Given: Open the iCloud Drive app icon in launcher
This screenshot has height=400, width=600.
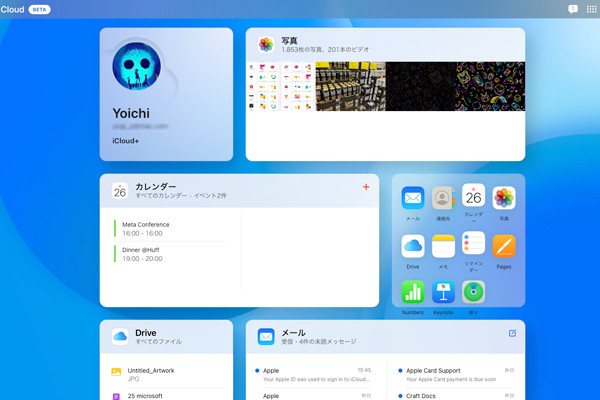Looking at the screenshot, I should [412, 246].
